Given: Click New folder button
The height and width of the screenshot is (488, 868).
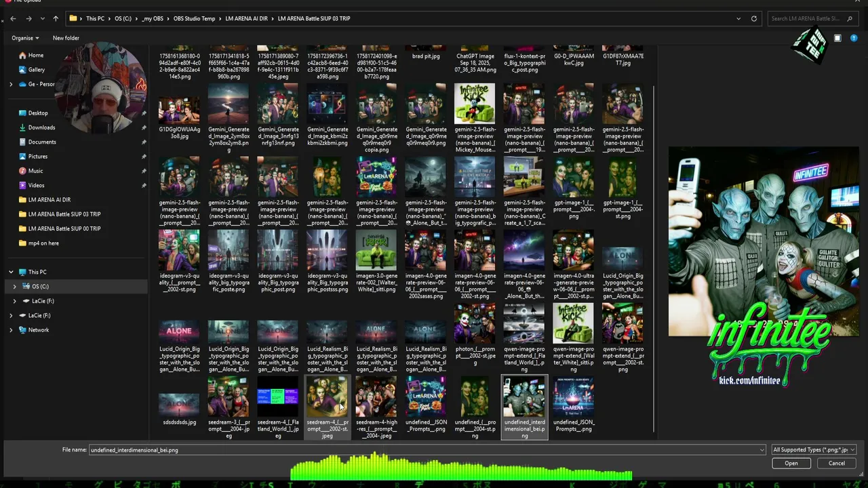Looking at the screenshot, I should click(66, 38).
